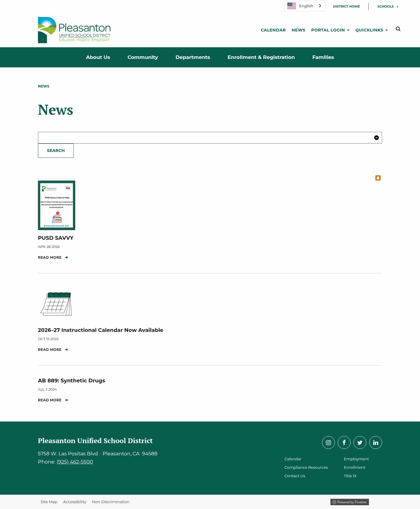
Task: Click the arrow beside the AB 889 Read More
Action: 66,400
